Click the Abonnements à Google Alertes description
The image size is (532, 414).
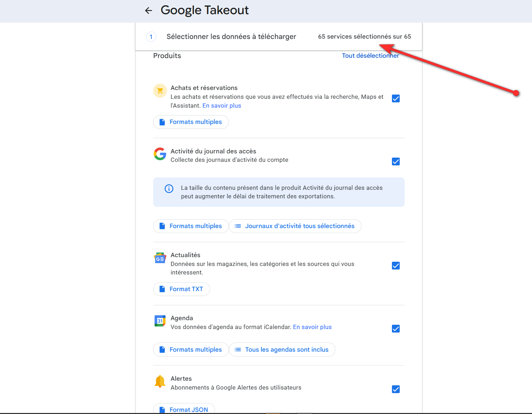click(x=236, y=387)
